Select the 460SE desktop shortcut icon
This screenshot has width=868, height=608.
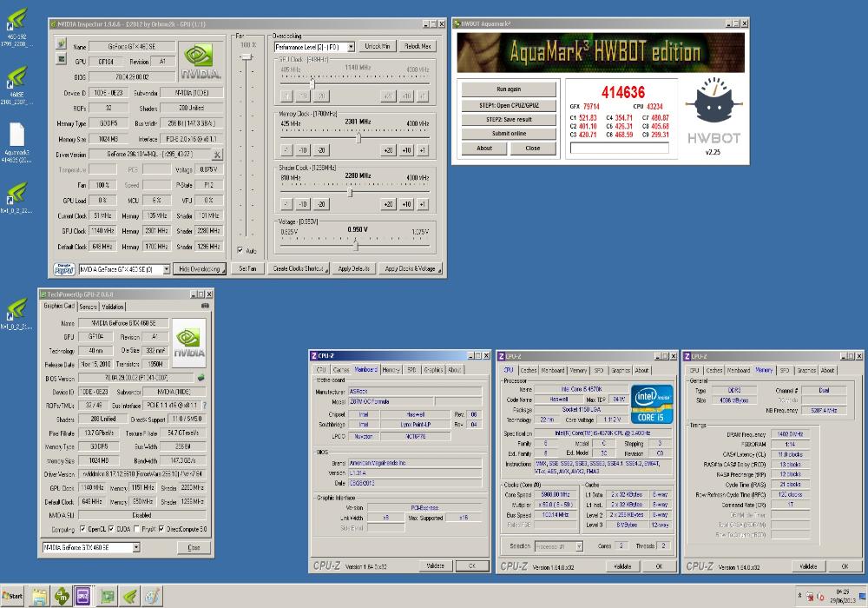pos(16,85)
